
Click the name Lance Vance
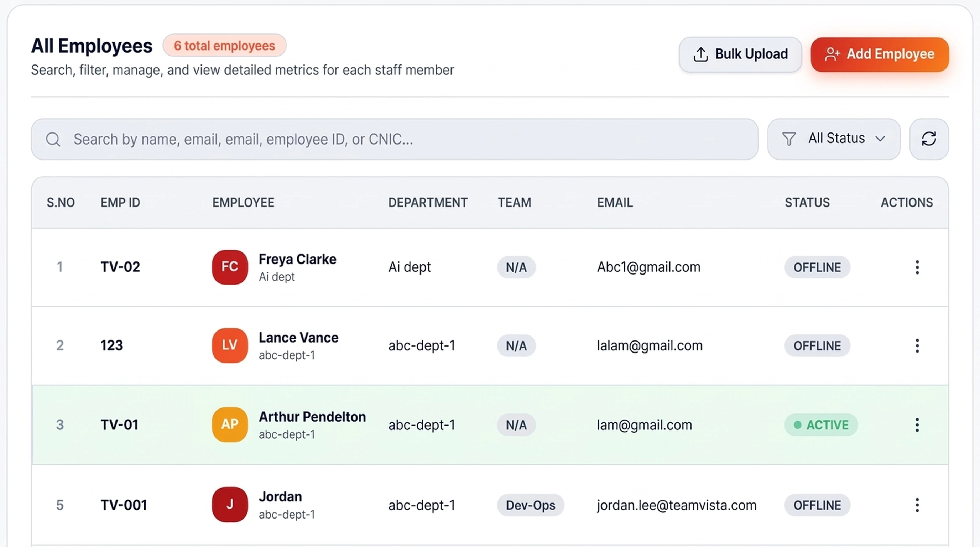coord(299,338)
